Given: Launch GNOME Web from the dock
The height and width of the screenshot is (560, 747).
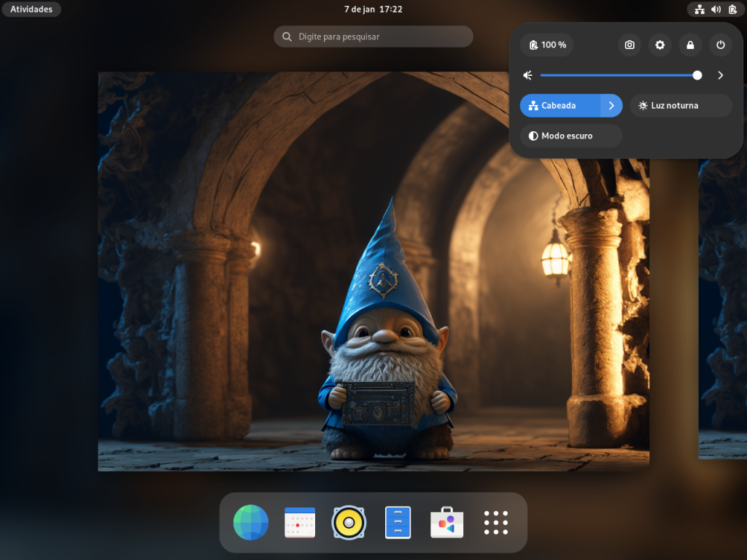Looking at the screenshot, I should point(250,522).
